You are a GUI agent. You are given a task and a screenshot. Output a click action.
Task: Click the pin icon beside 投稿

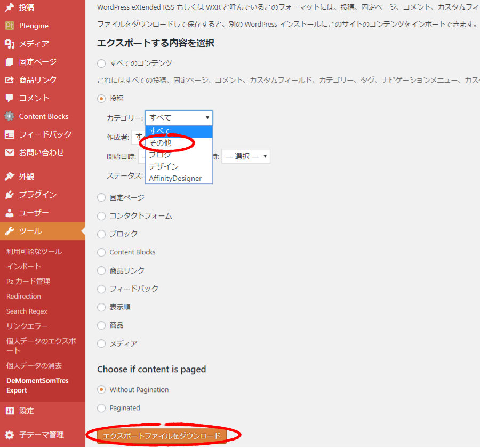point(10,7)
